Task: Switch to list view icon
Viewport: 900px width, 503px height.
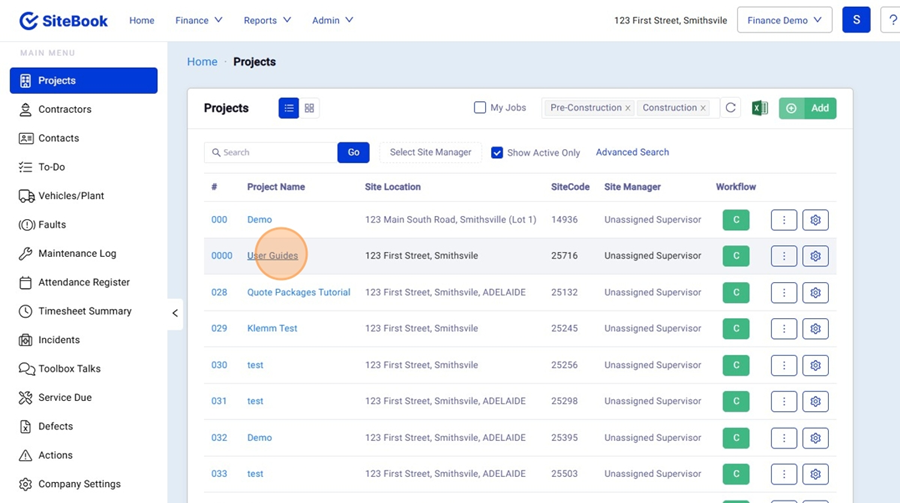Action: pyautogui.click(x=289, y=108)
